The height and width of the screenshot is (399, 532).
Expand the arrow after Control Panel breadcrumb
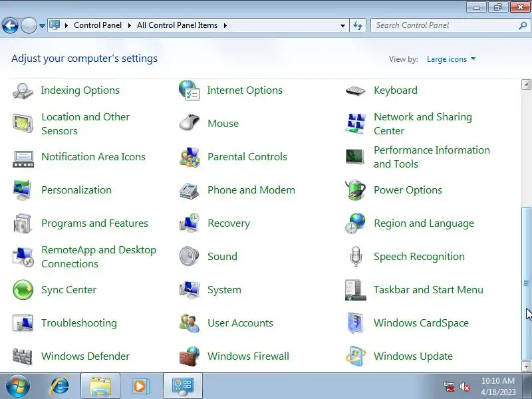[129, 25]
